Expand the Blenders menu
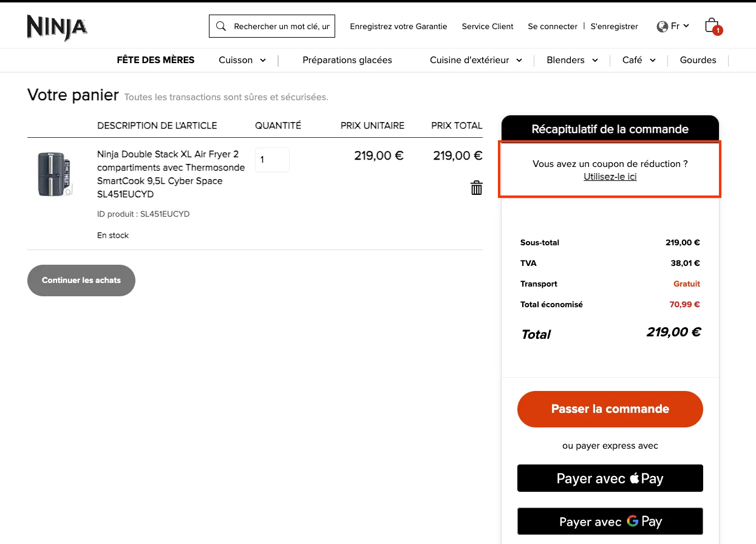The width and height of the screenshot is (756, 544). pyautogui.click(x=572, y=60)
